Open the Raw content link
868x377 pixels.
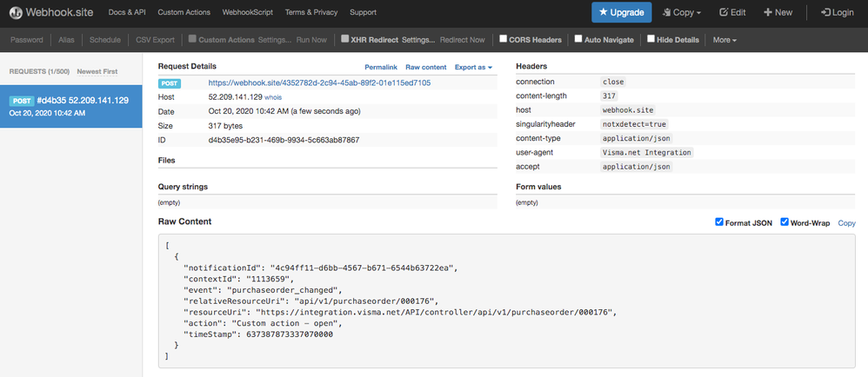click(x=425, y=68)
